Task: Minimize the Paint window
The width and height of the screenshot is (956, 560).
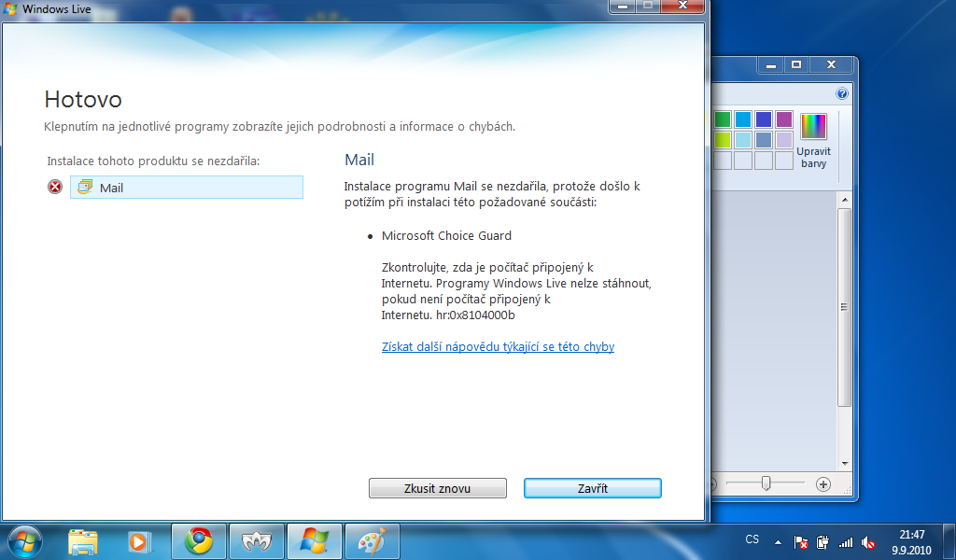Action: click(771, 64)
